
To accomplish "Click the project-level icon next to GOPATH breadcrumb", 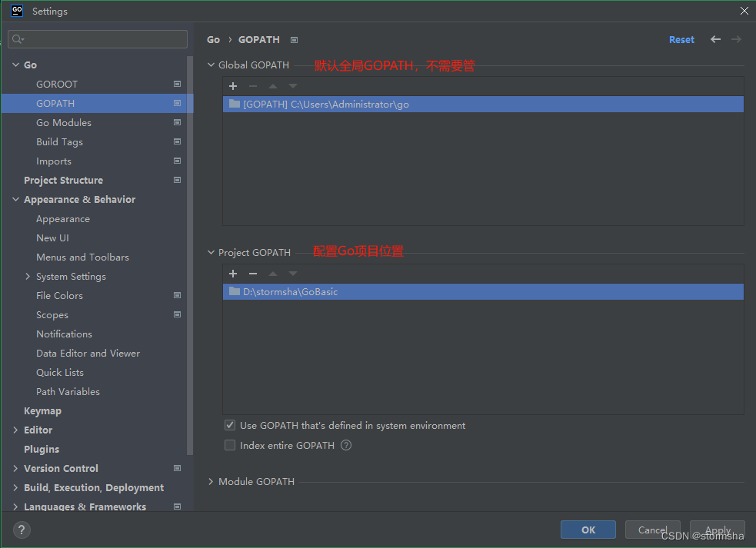I will 294,40.
